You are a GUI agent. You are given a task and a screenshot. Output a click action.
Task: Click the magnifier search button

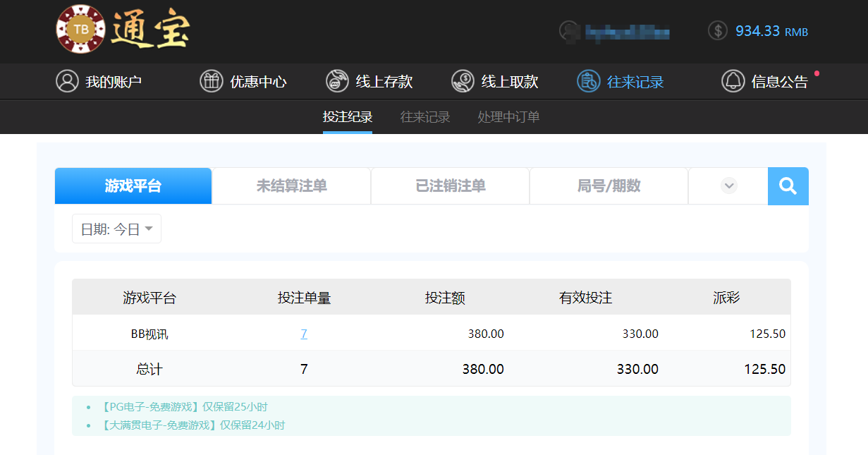click(788, 186)
